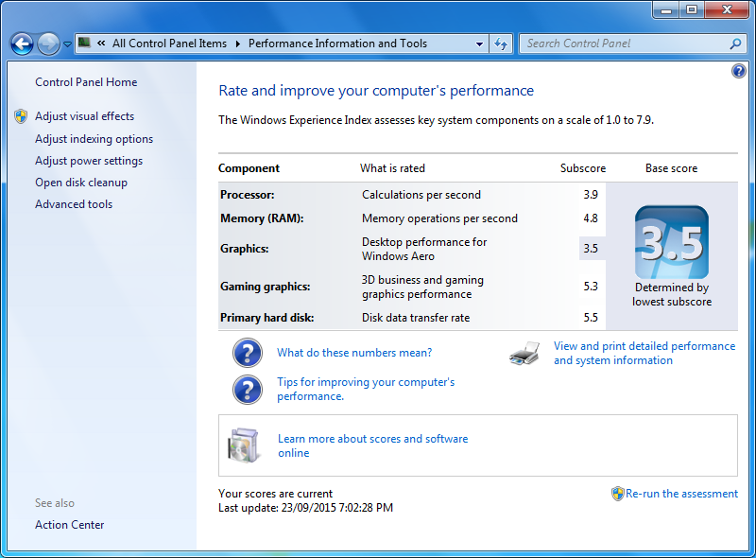This screenshot has height=558, width=756.
Task: Click the Last update timestamp text
Action: click(x=305, y=508)
